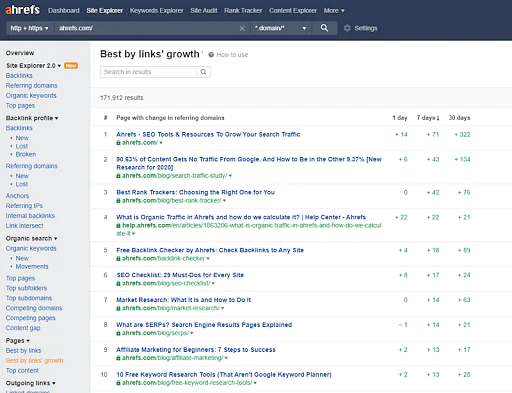Expand Site Explorer 2.0 section
512x393 pixels.
[33, 66]
